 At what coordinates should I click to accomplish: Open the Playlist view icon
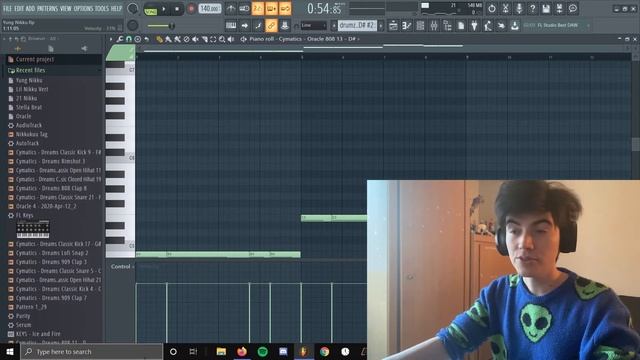(393, 26)
